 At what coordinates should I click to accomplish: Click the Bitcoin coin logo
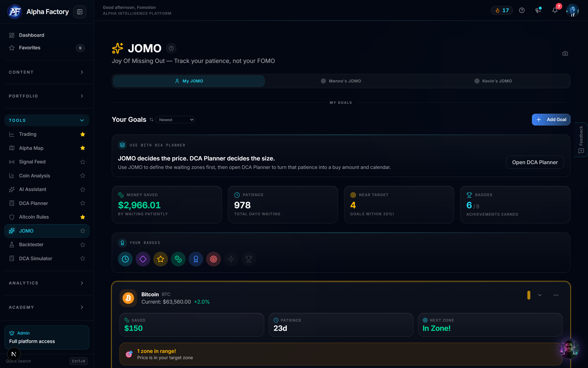click(128, 298)
